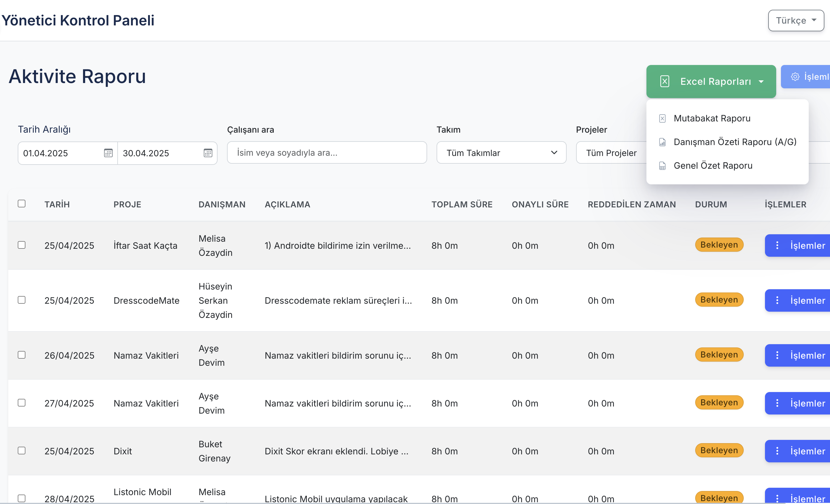
Task: Click the TOPLAM SÜRE column header
Action: click(462, 204)
